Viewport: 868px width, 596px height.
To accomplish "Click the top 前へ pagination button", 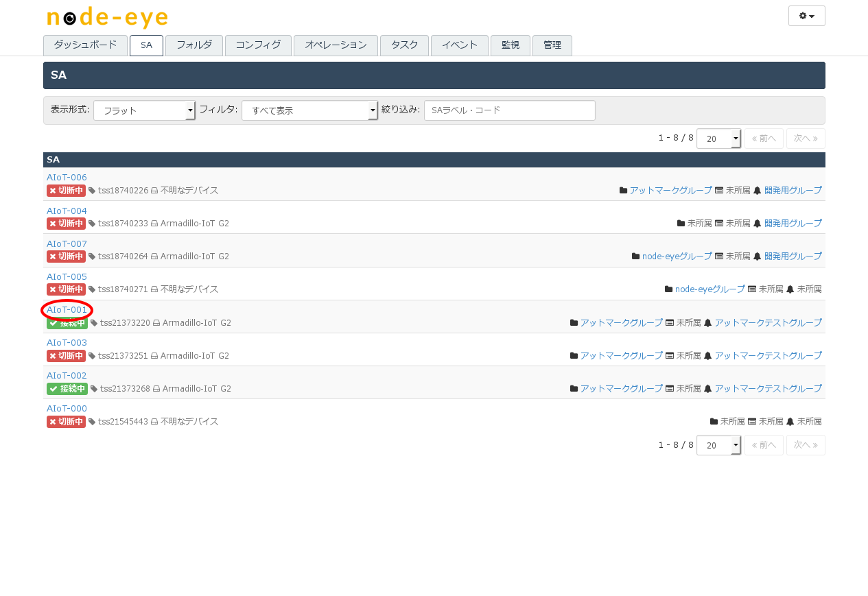I will pos(764,139).
